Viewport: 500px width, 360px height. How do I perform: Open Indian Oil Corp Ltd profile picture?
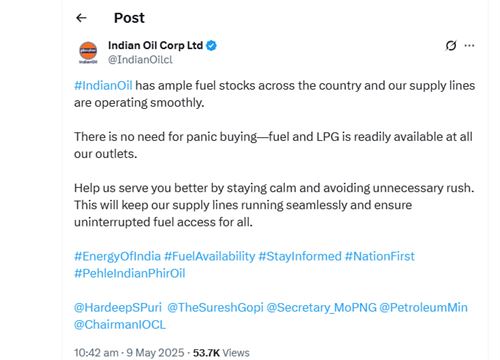(x=88, y=52)
